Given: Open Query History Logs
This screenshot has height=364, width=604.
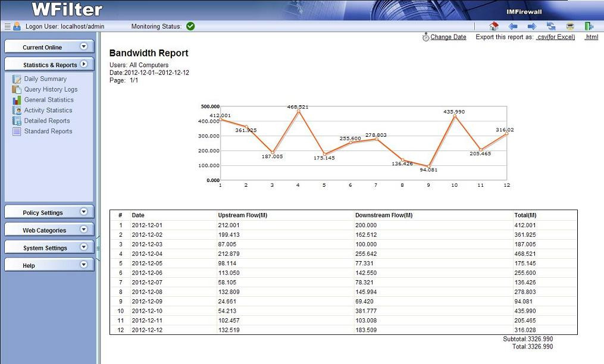Looking at the screenshot, I should [x=51, y=89].
